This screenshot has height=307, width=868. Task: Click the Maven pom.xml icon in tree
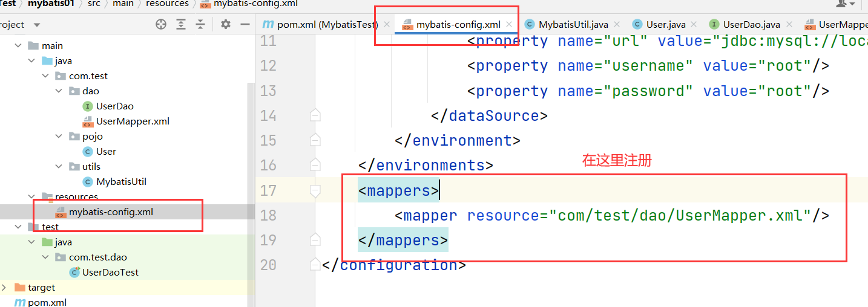point(19,302)
